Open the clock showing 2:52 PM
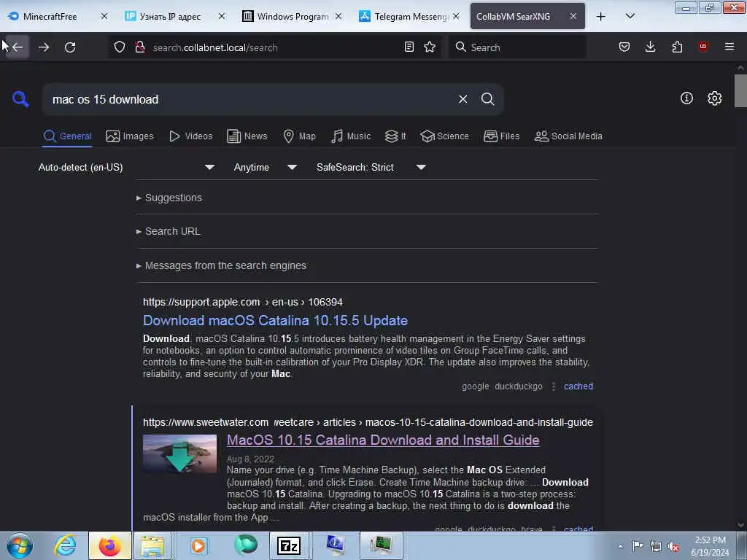Screen dimensions: 747x560 [x=710, y=546]
